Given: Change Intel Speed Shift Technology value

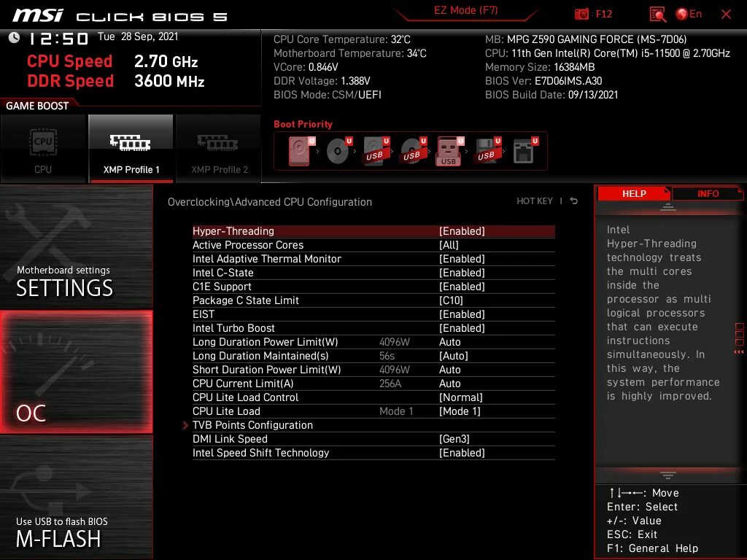Looking at the screenshot, I should coord(462,452).
